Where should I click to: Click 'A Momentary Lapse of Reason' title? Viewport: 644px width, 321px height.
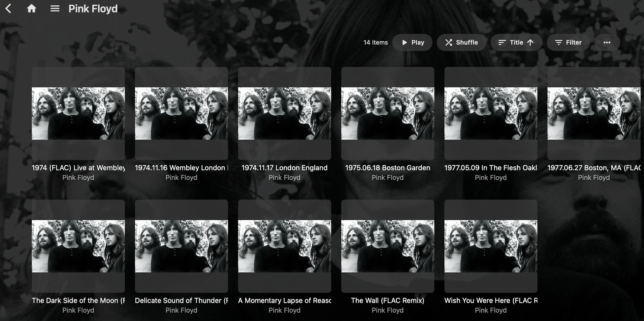pyautogui.click(x=284, y=301)
